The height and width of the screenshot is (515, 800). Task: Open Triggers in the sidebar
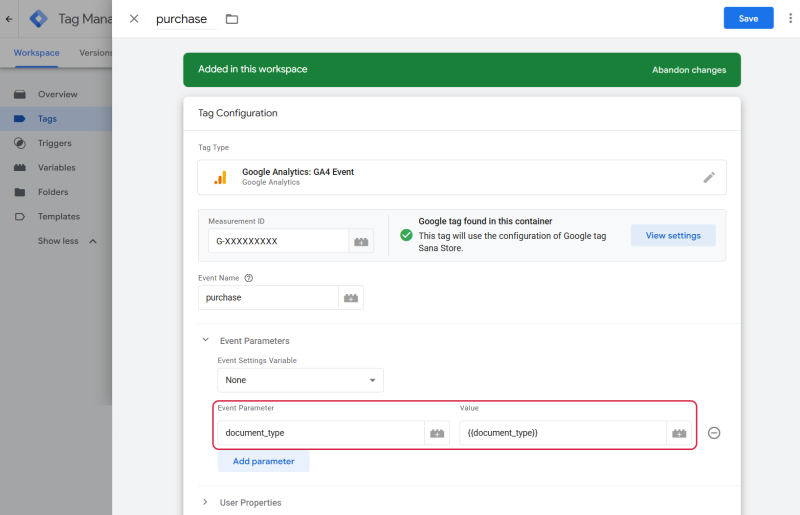coord(56,143)
